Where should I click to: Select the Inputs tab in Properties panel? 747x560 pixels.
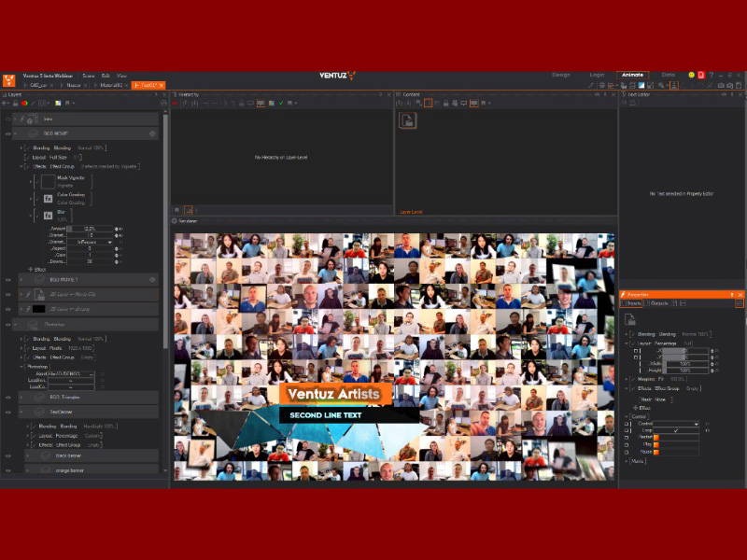click(x=631, y=303)
